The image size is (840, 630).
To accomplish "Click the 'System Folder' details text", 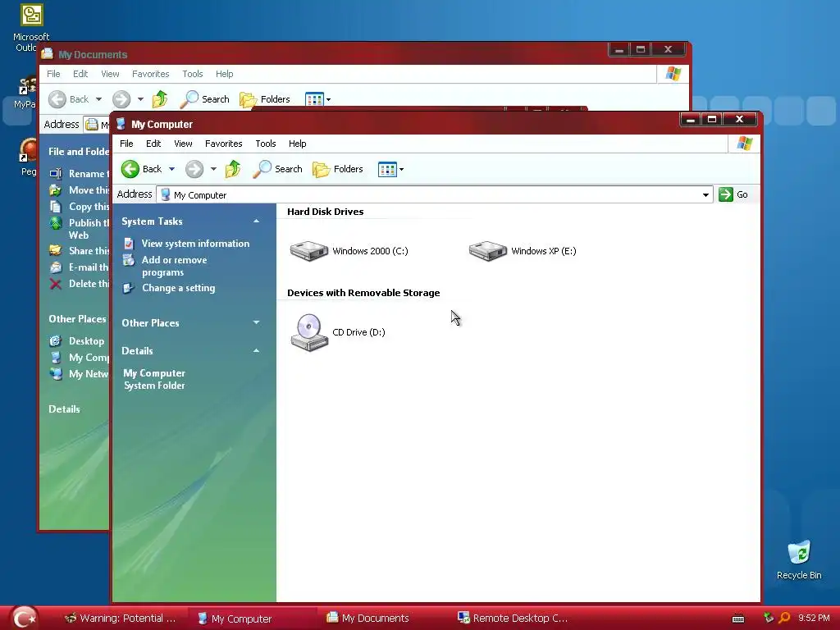I will 154,386.
